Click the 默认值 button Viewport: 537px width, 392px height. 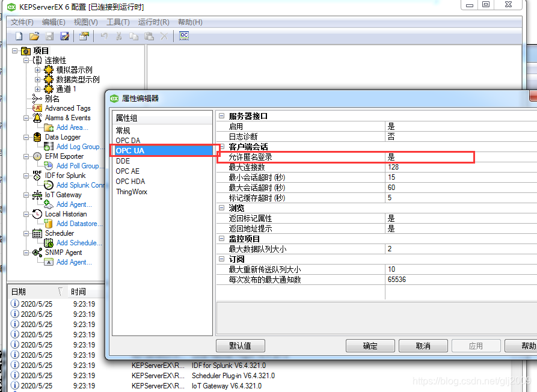click(241, 346)
